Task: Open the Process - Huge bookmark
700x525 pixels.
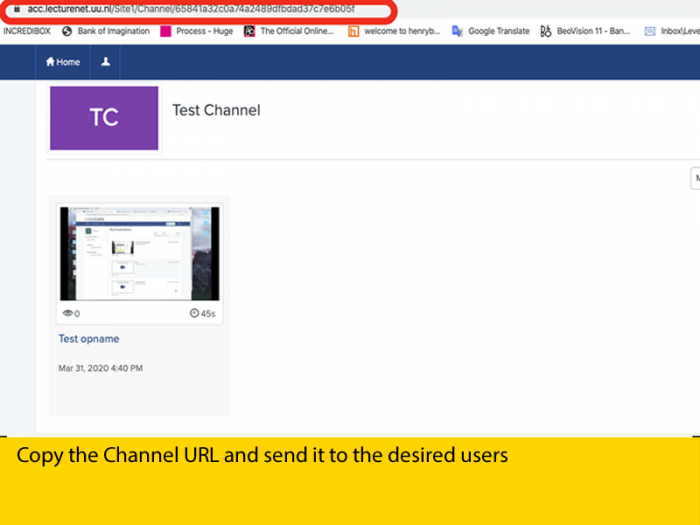Action: pyautogui.click(x=204, y=31)
